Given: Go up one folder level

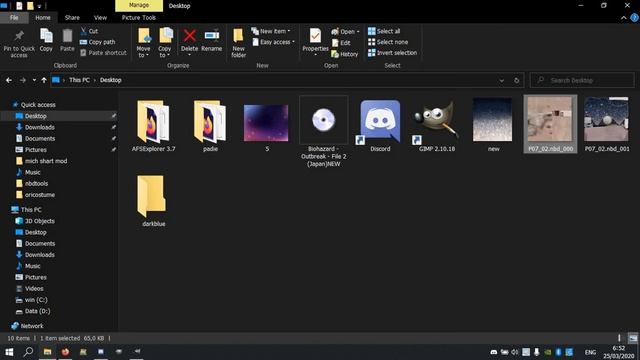Looking at the screenshot, I should point(44,80).
